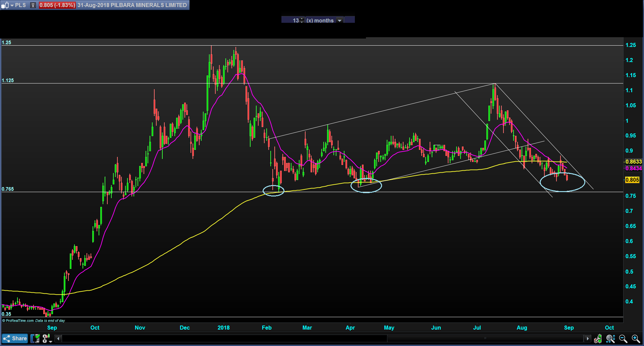The image size is (644, 346).
Task: Click the 0.35 horizontal line label
Action: (x=6, y=314)
